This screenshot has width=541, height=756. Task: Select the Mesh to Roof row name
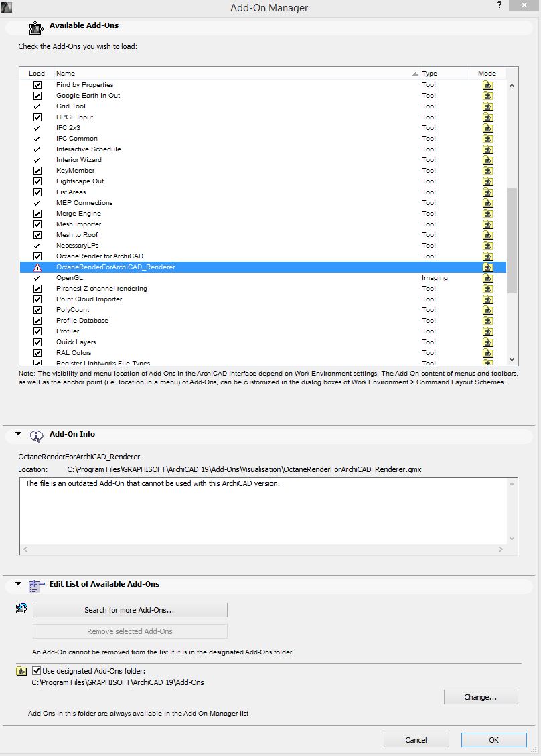click(77, 235)
